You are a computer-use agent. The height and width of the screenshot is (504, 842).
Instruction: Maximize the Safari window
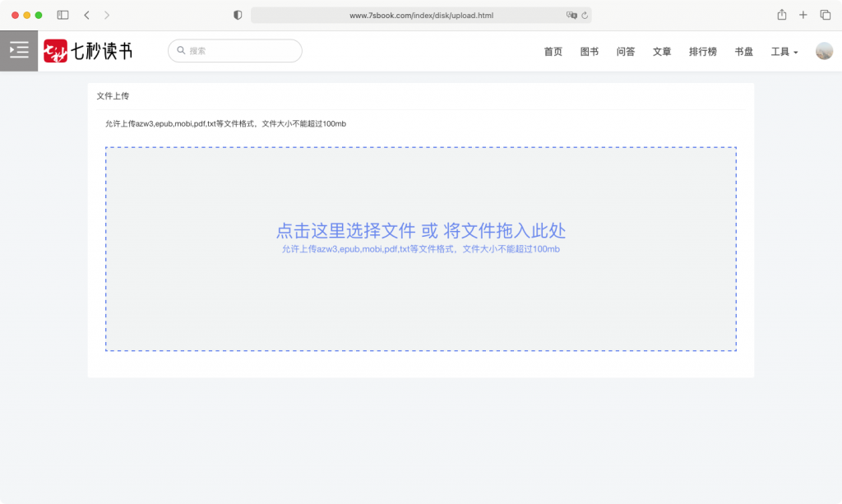39,15
